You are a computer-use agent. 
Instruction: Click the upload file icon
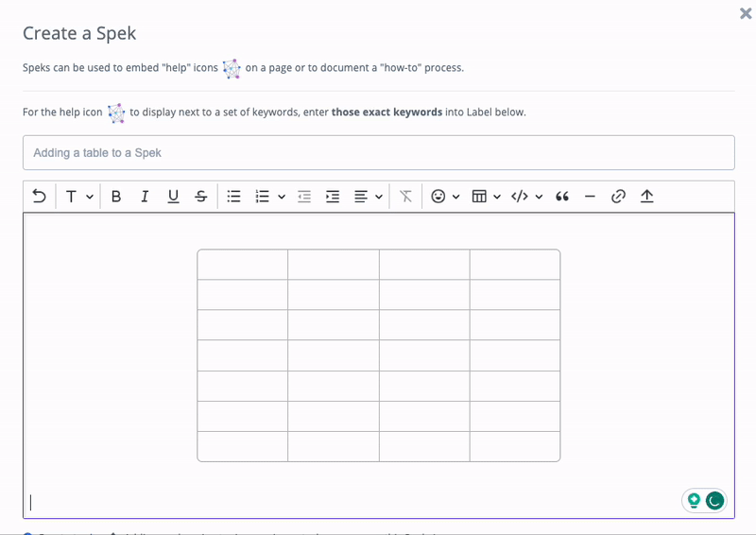(646, 197)
